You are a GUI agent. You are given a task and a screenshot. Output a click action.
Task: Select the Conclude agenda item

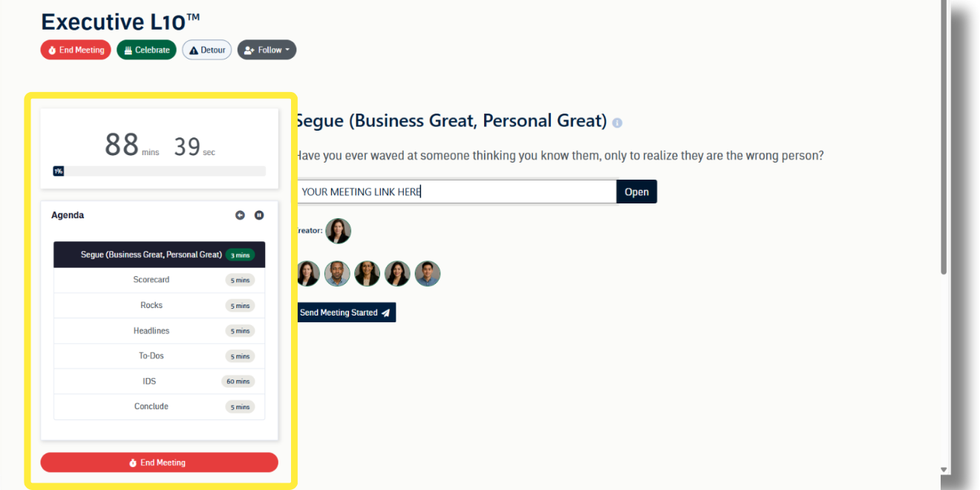tap(151, 406)
